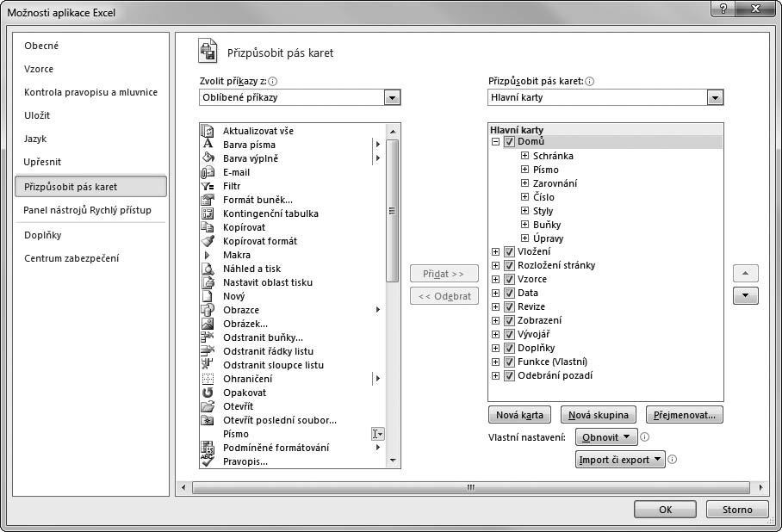Screen dimensions: 782x532
Task: Click the move down arrow button
Action: click(745, 295)
